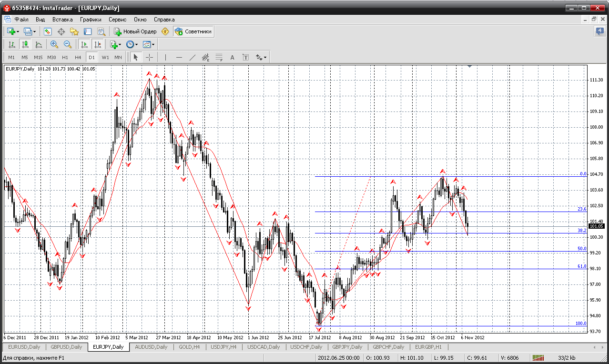Expand the new chart dropdown arrow

18,31
